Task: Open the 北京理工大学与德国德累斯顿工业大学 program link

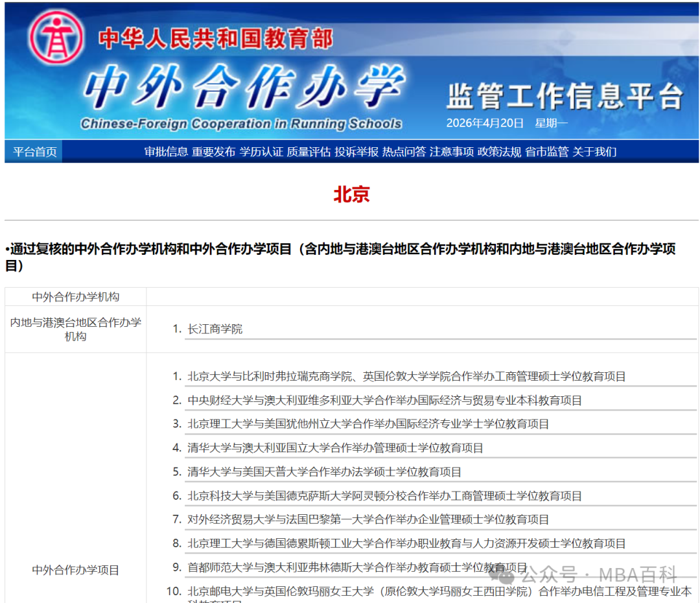Action: [x=406, y=543]
